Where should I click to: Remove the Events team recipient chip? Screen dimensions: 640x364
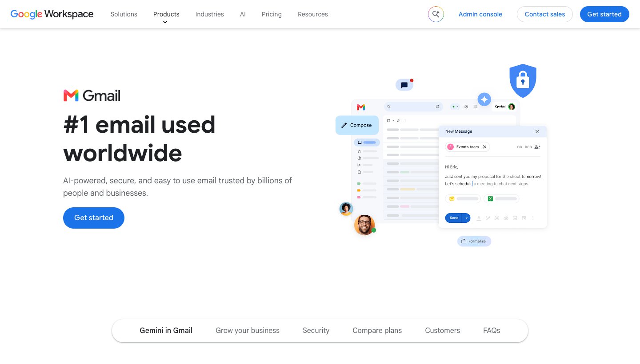coord(485,147)
